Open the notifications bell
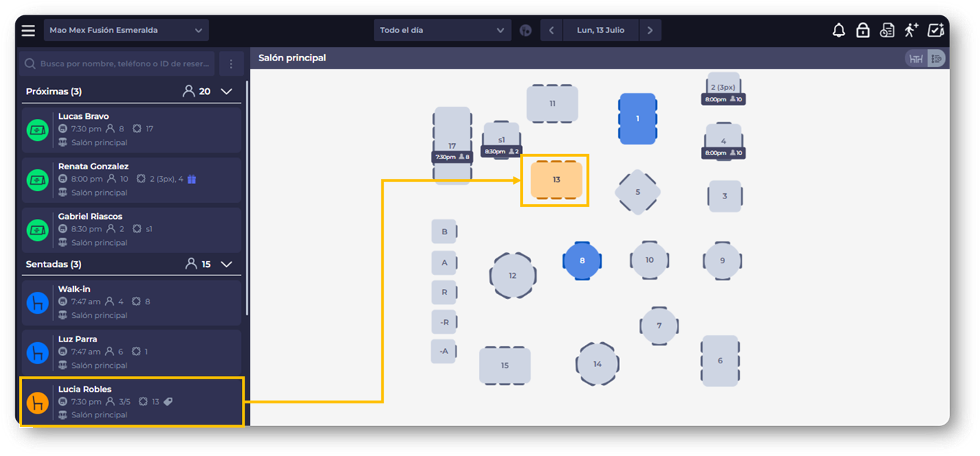980x456 pixels. click(x=839, y=31)
